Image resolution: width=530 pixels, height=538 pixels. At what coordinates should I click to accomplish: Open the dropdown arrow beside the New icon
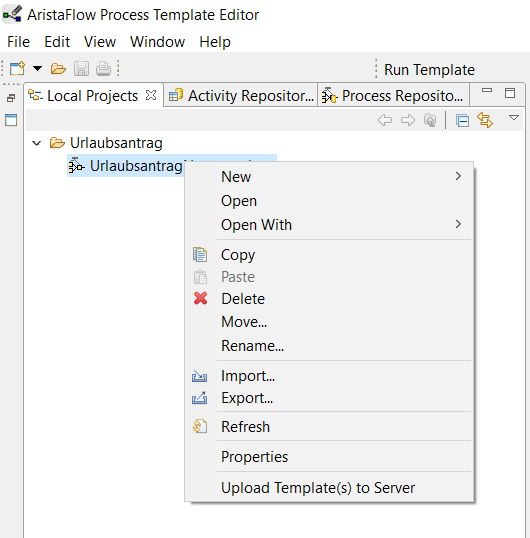coord(37,68)
